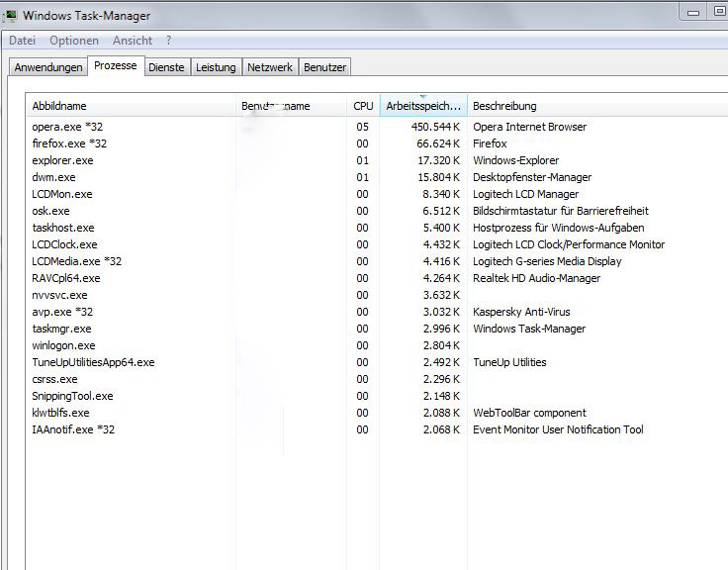728x570 pixels.
Task: Click the Desktopfenster-Manager description
Action: 532,177
